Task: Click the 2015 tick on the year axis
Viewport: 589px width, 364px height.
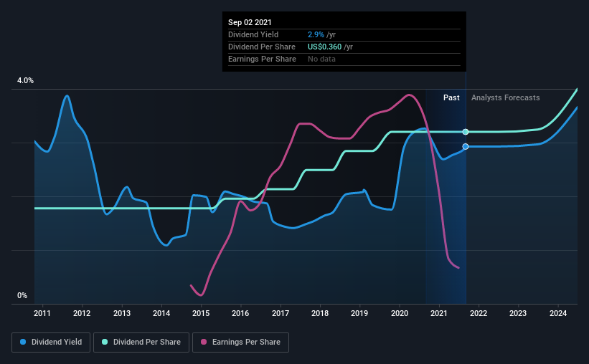Action: (201, 313)
